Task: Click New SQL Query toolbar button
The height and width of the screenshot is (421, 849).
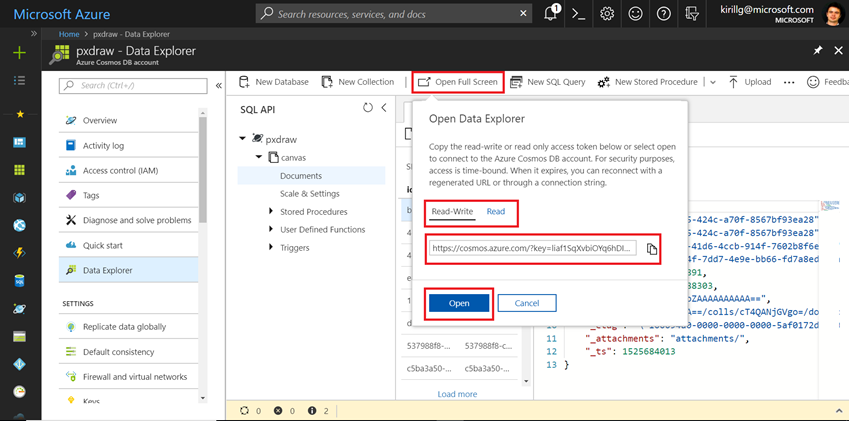Action: pyautogui.click(x=548, y=82)
